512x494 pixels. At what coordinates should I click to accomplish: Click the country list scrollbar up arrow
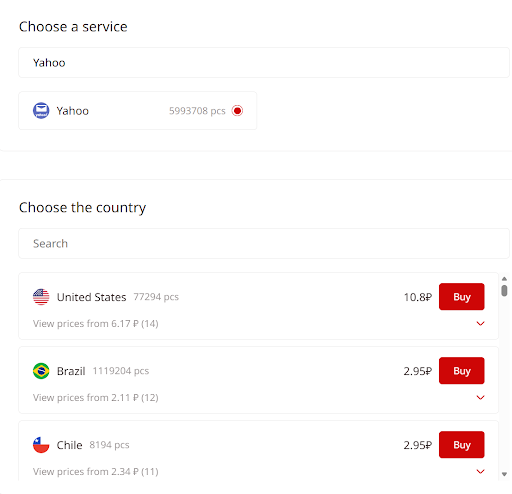pos(504,279)
